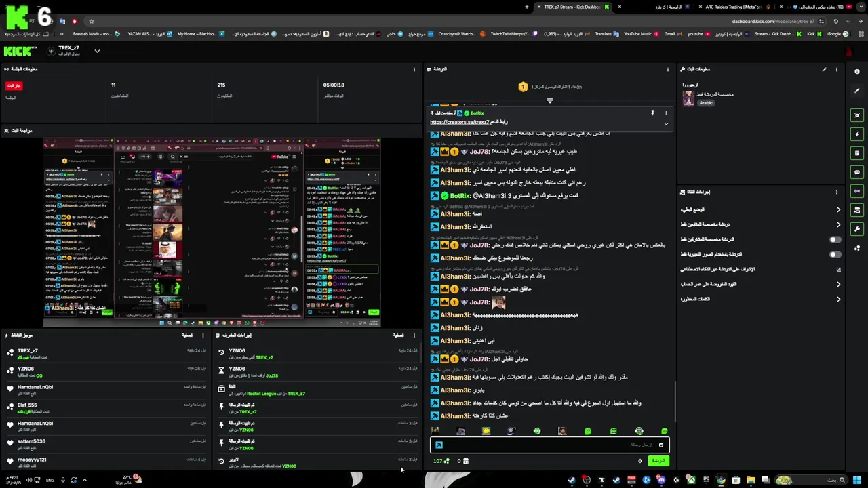Open the AI chat moderation external link

838,269
